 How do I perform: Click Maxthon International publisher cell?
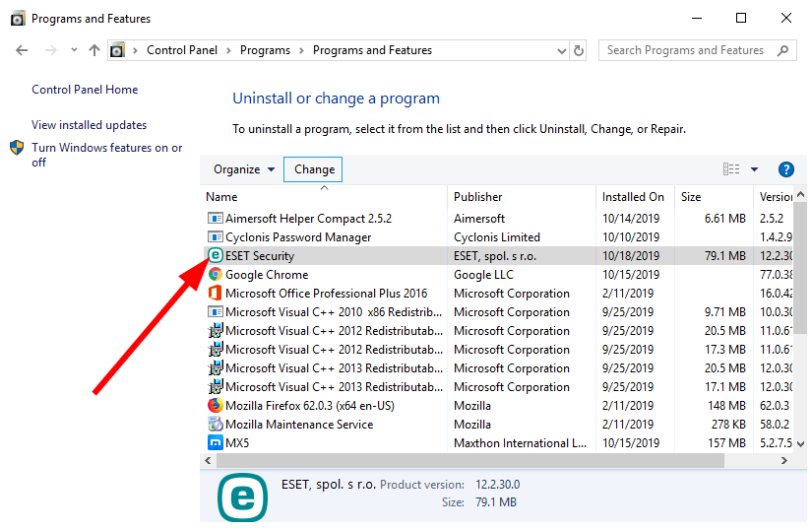pos(520,443)
